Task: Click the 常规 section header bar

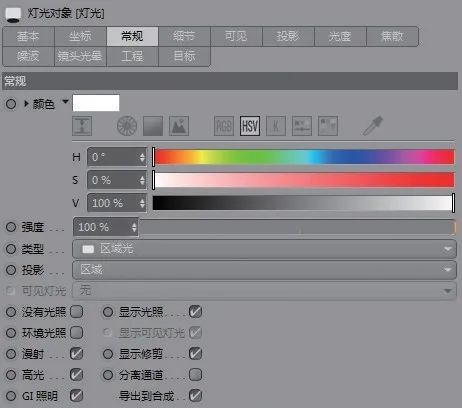Action: 230,81
